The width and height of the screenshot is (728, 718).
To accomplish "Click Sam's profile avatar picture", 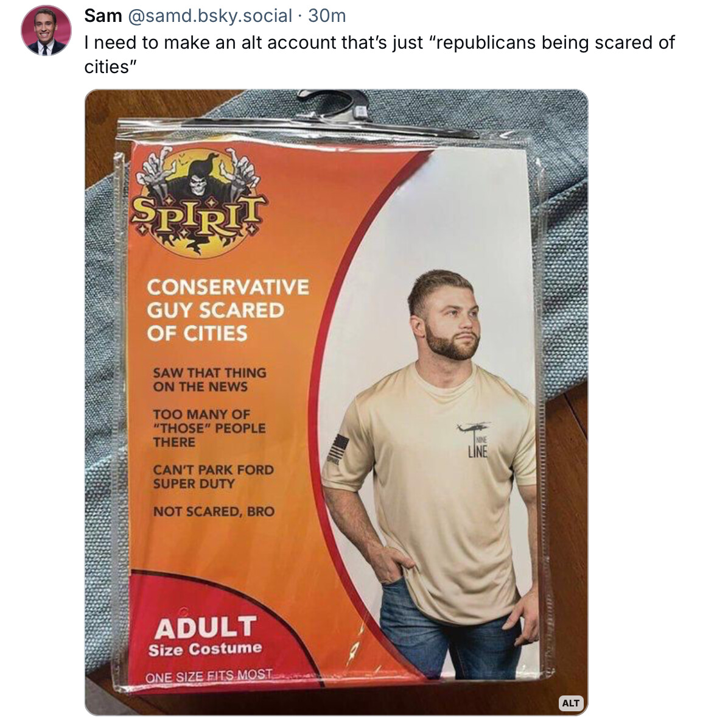I will [46, 30].
